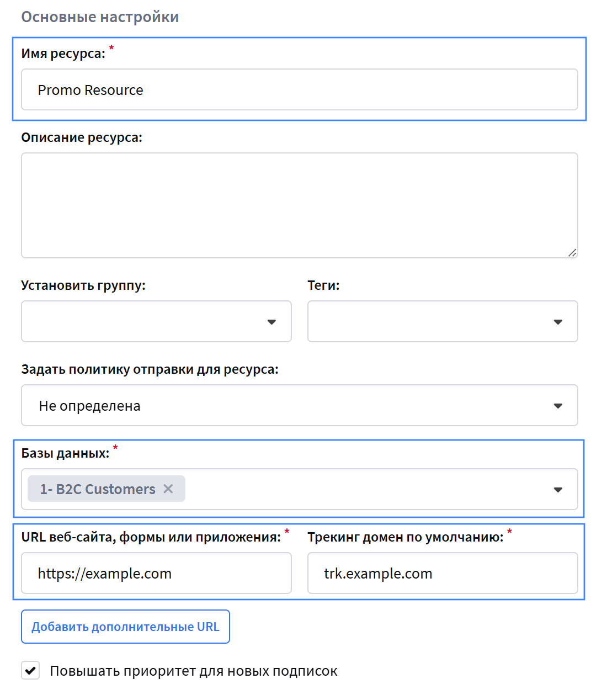The height and width of the screenshot is (700, 591).
Task: Uncheck the Повышать приоритет checkbox
Action: point(30,671)
